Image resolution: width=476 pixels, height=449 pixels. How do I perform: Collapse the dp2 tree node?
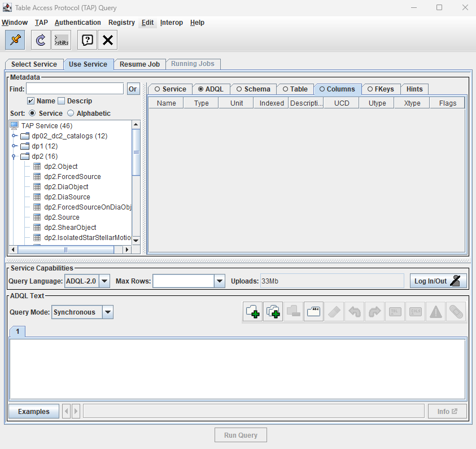[14, 156]
